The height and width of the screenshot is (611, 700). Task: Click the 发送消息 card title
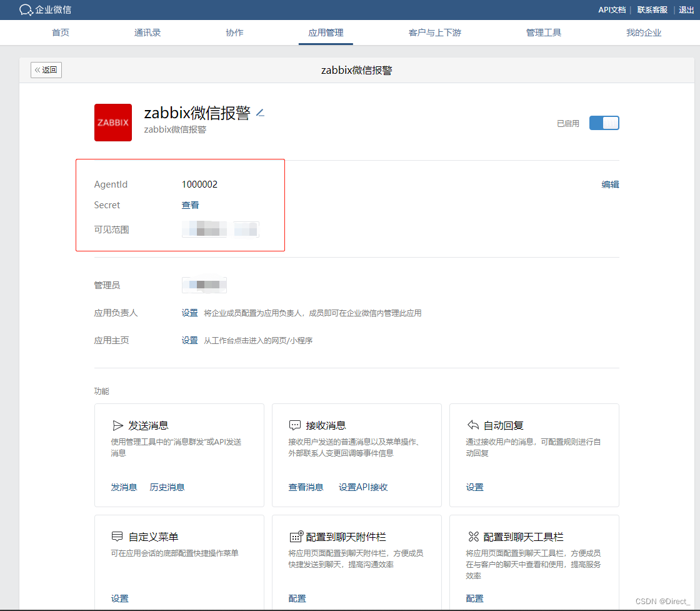(148, 426)
